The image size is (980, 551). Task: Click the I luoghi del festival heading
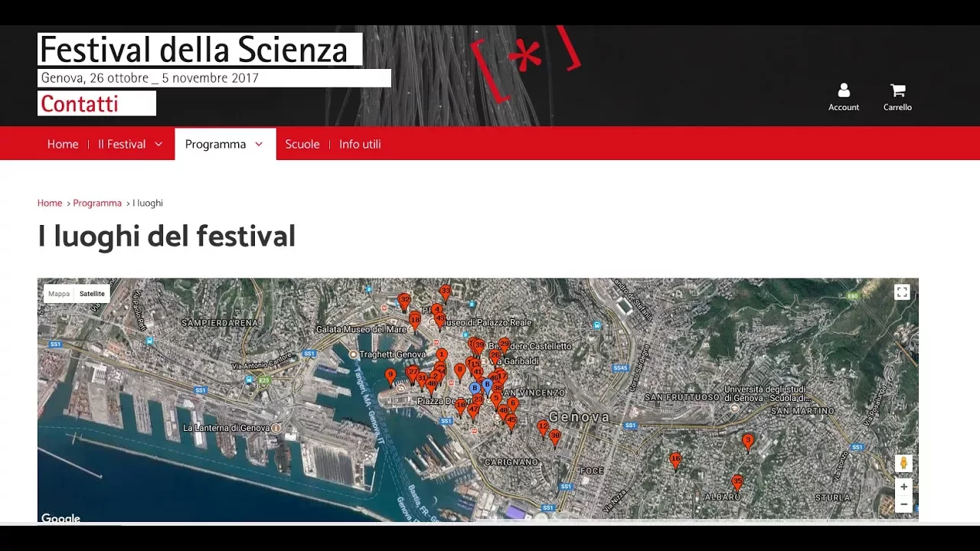pyautogui.click(x=167, y=236)
